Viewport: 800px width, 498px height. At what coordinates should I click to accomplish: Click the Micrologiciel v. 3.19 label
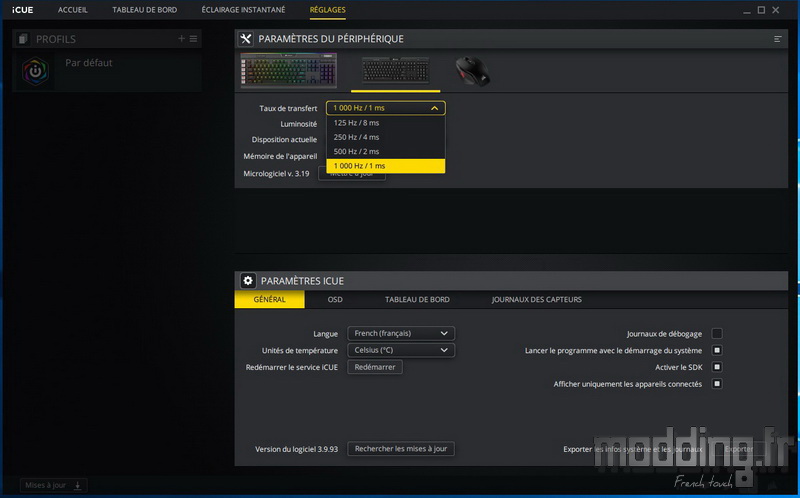click(x=276, y=173)
